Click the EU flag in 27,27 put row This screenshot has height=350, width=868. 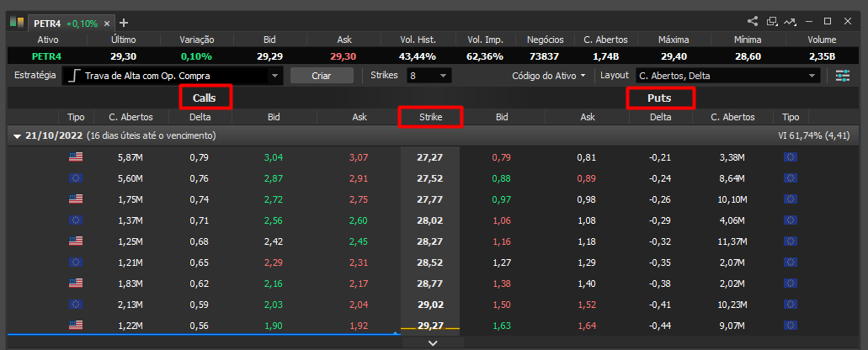coord(790,157)
